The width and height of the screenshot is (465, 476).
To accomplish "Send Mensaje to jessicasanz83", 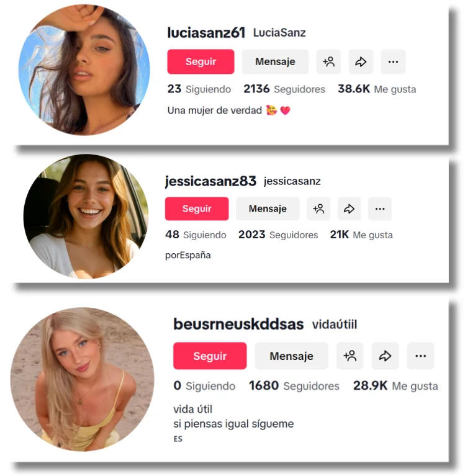I will coord(268,209).
